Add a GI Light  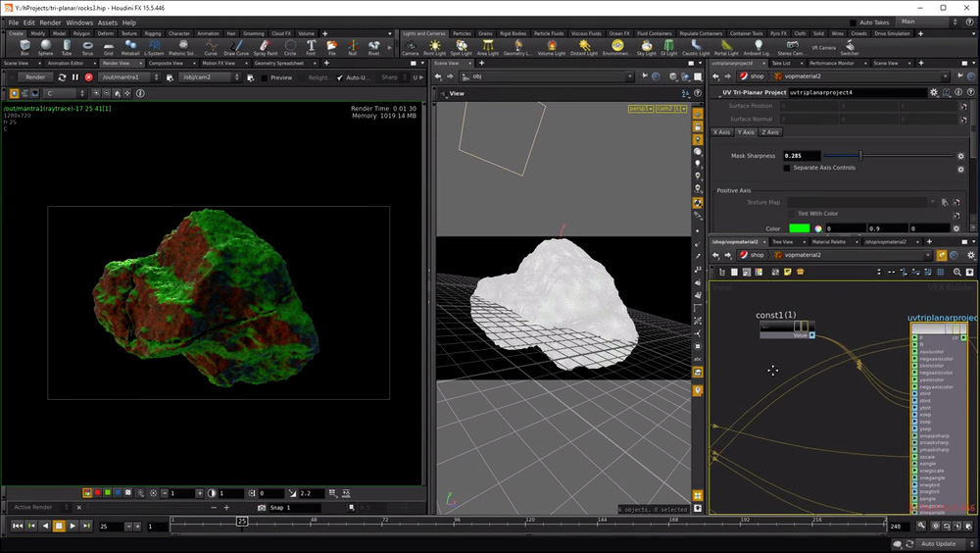pyautogui.click(x=668, y=47)
